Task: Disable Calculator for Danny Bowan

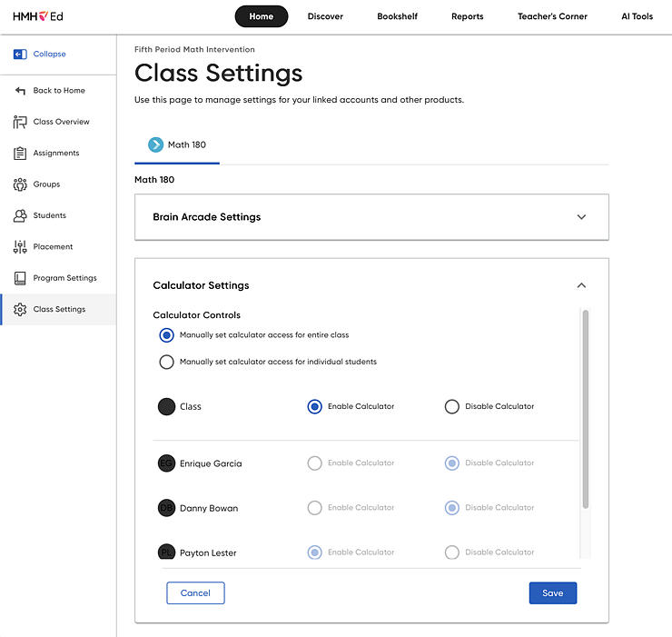Action: click(x=451, y=507)
